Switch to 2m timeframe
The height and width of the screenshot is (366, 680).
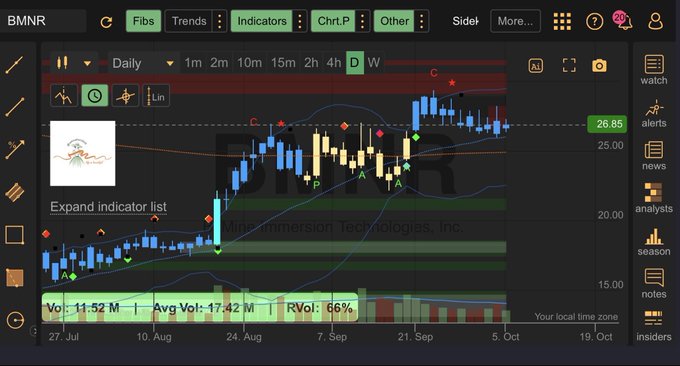(x=219, y=63)
